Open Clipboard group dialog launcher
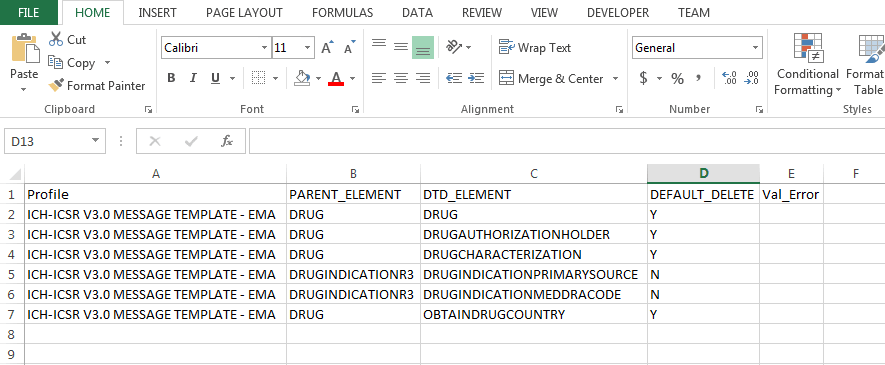The width and height of the screenshot is (885, 365). (x=148, y=110)
